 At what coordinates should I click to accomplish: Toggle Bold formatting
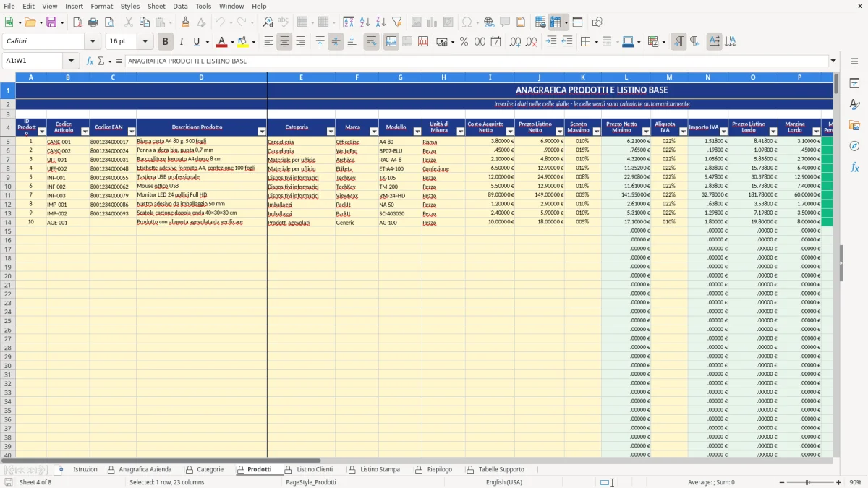[x=165, y=42]
